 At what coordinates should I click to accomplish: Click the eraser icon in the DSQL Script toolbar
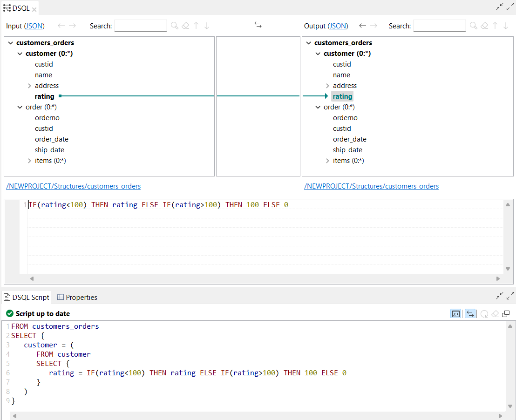(x=495, y=314)
